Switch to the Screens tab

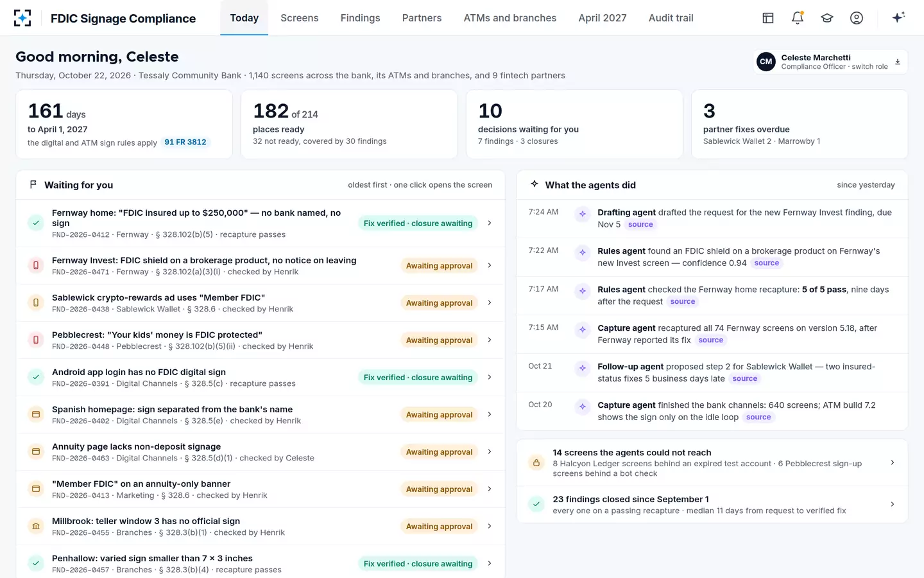tap(300, 18)
